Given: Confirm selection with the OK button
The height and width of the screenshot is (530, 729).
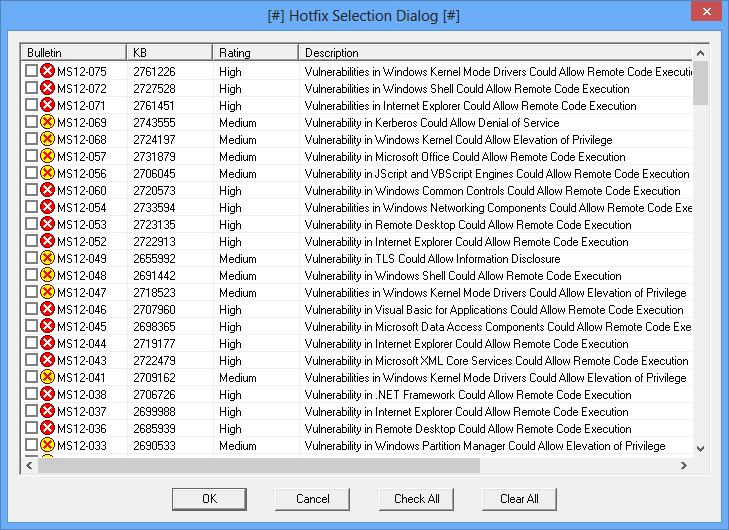Looking at the screenshot, I should [x=209, y=499].
